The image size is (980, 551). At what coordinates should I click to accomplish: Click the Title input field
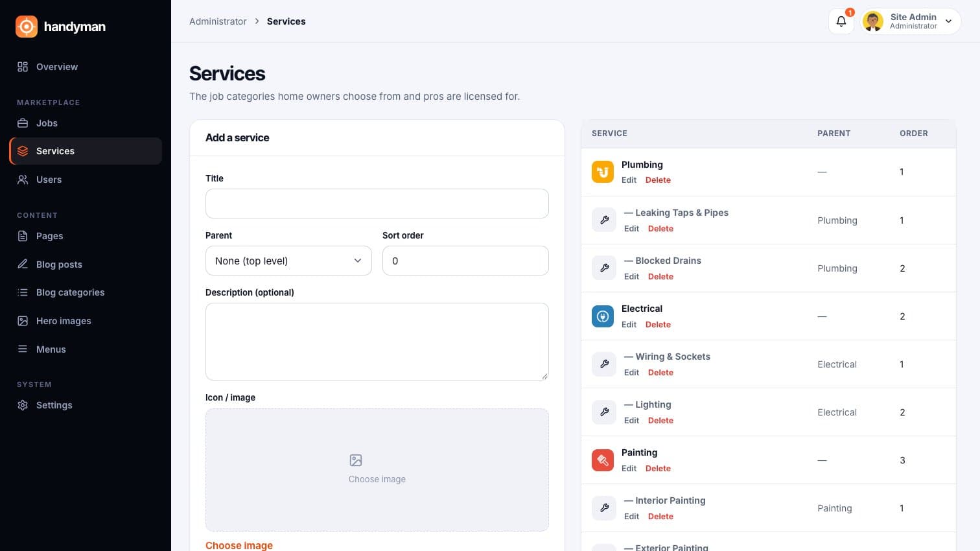[x=377, y=204]
